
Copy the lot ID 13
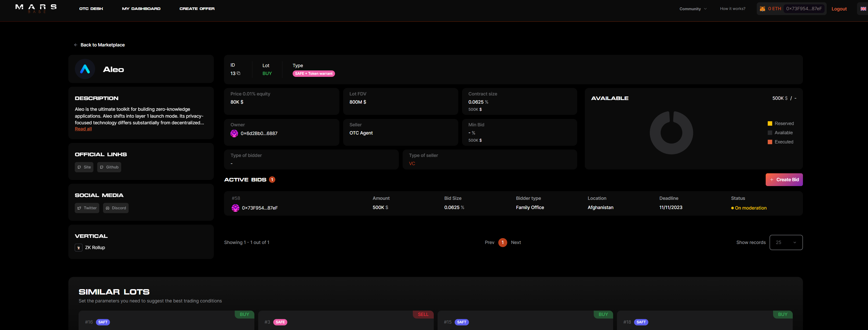239,73
